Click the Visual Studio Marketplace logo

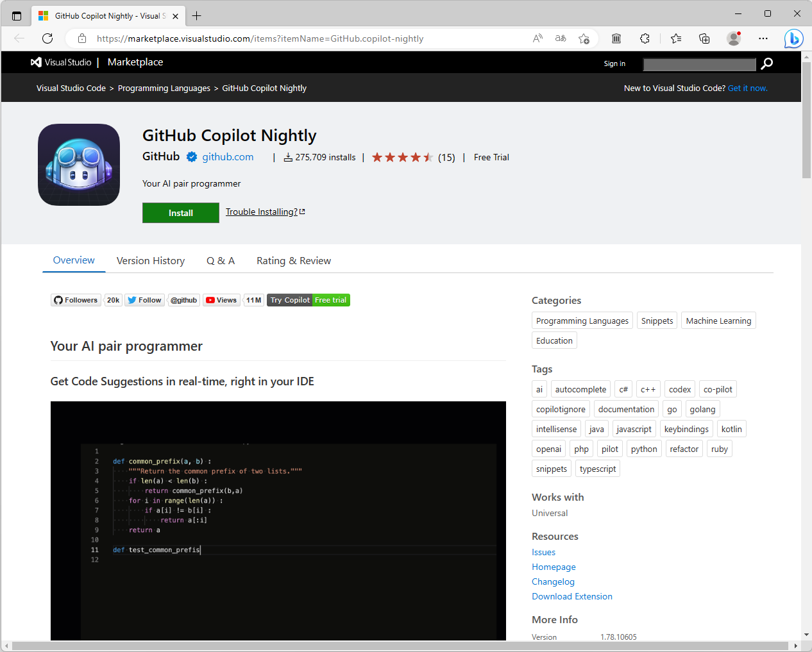61,62
